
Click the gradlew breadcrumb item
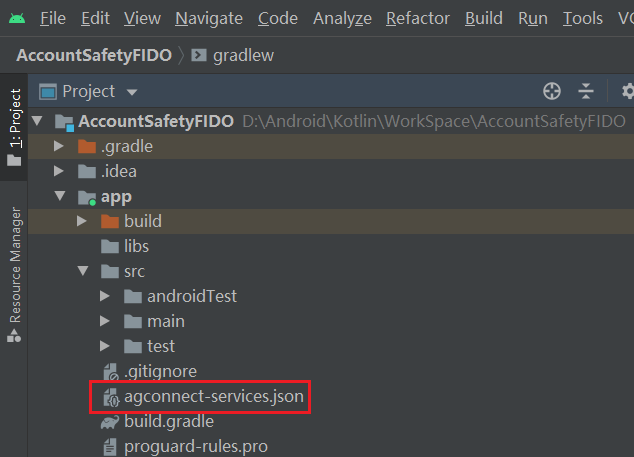pos(243,55)
